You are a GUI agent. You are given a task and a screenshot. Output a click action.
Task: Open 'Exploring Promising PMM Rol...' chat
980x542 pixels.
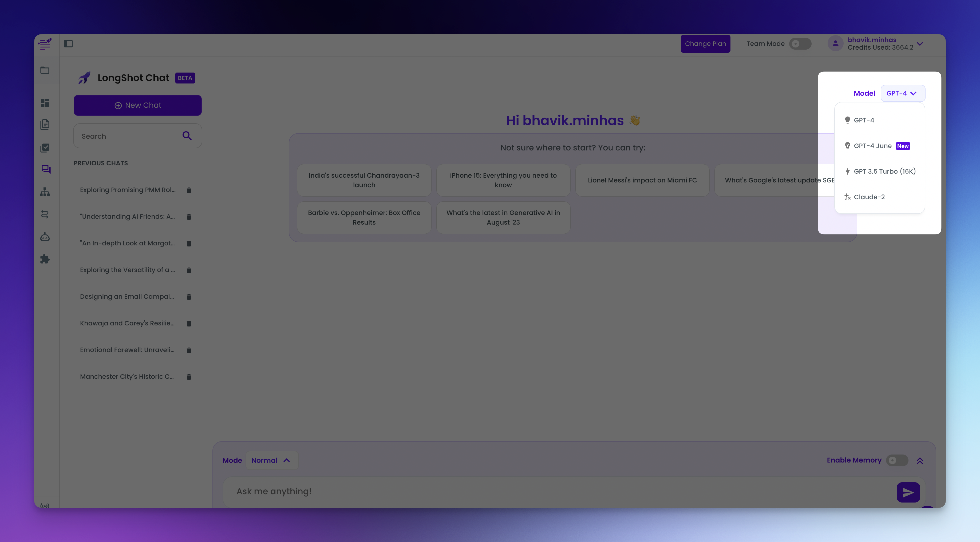(128, 190)
